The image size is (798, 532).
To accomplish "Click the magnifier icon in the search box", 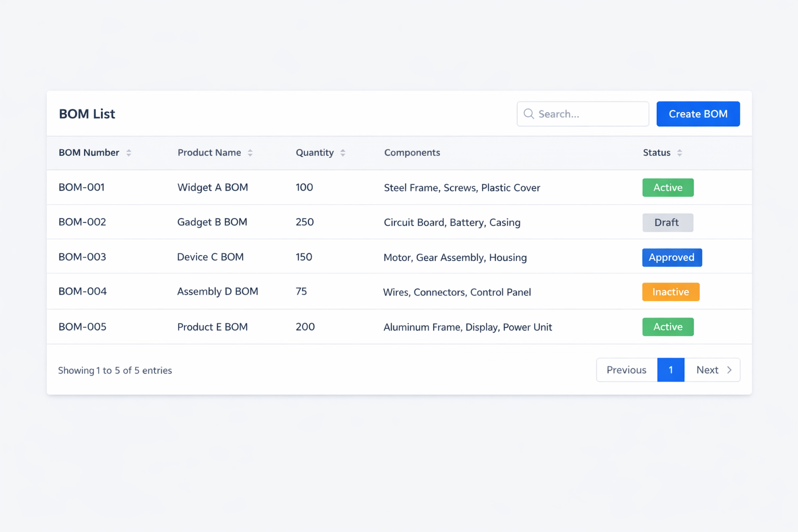I will (x=528, y=114).
